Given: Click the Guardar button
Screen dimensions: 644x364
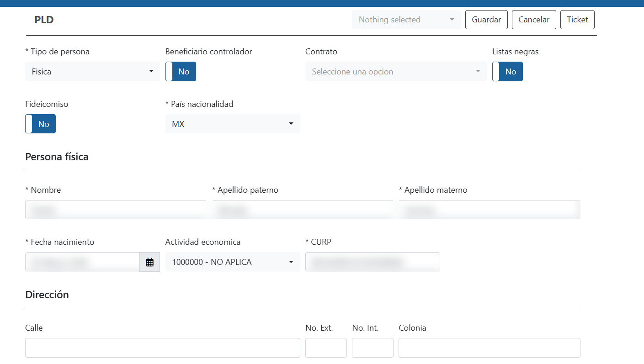Looking at the screenshot, I should 486,20.
